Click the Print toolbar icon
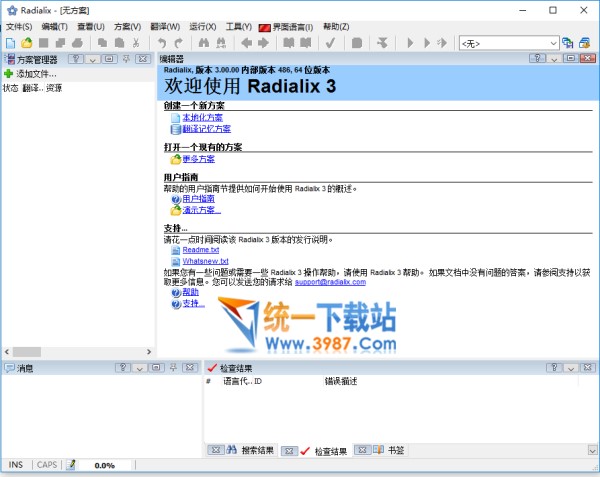The width and height of the screenshot is (600, 477). pyautogui.click(x=77, y=43)
